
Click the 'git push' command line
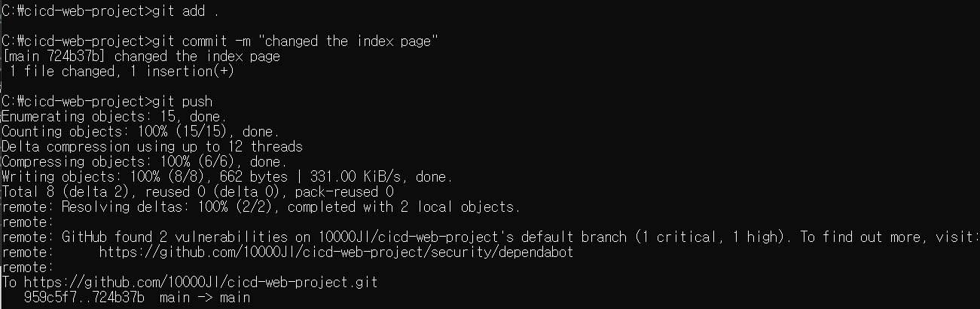click(x=107, y=102)
